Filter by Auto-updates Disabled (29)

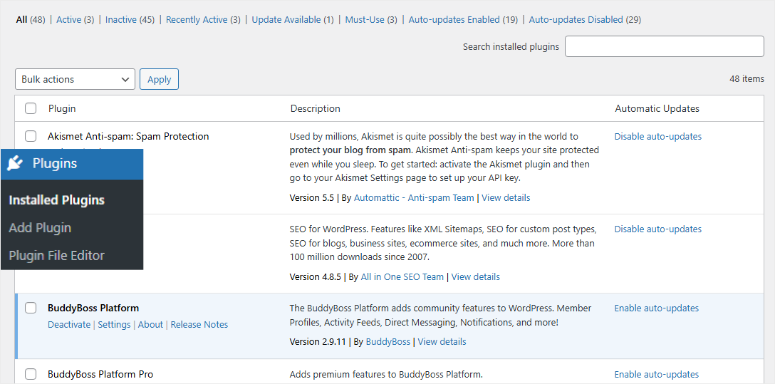585,20
